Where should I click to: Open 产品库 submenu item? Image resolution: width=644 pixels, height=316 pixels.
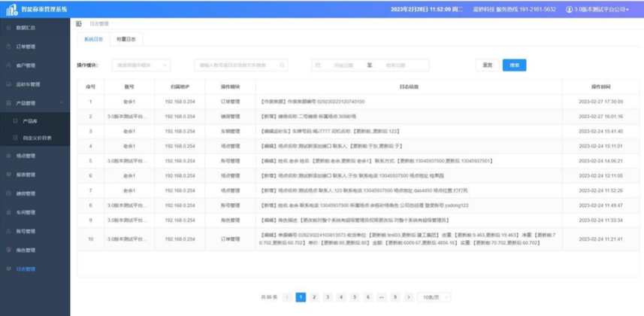30,121
